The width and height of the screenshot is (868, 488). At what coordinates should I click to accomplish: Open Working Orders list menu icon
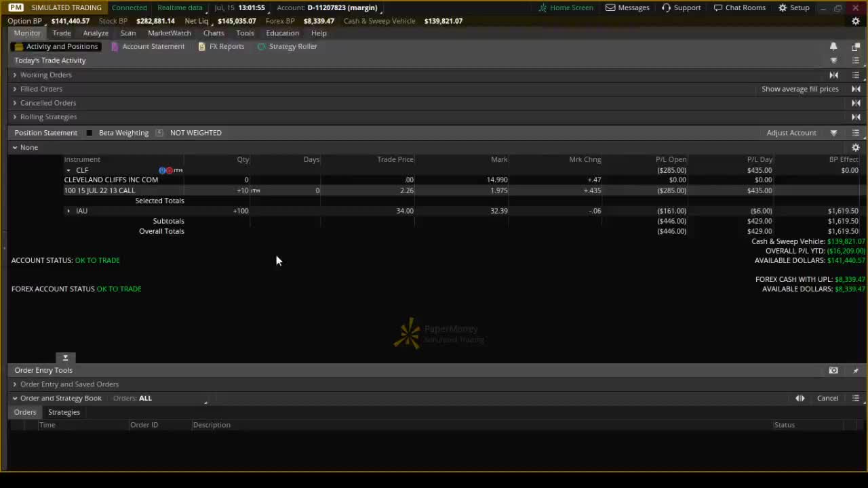pos(856,75)
